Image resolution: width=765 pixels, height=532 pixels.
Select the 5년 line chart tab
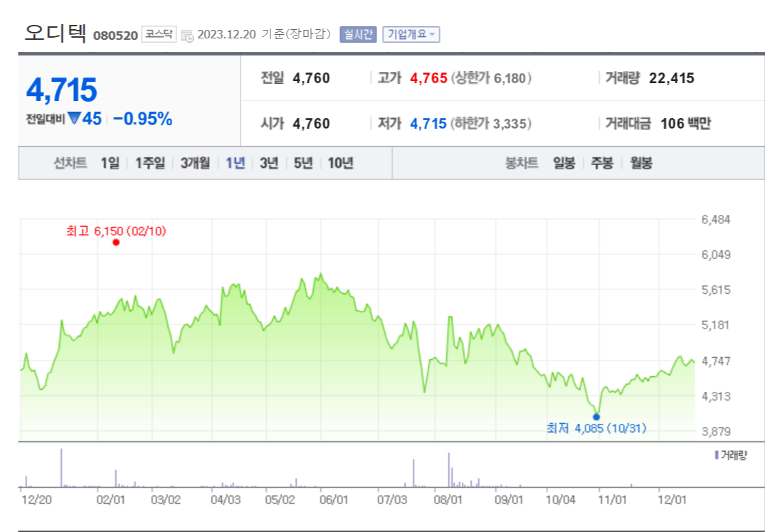click(303, 163)
